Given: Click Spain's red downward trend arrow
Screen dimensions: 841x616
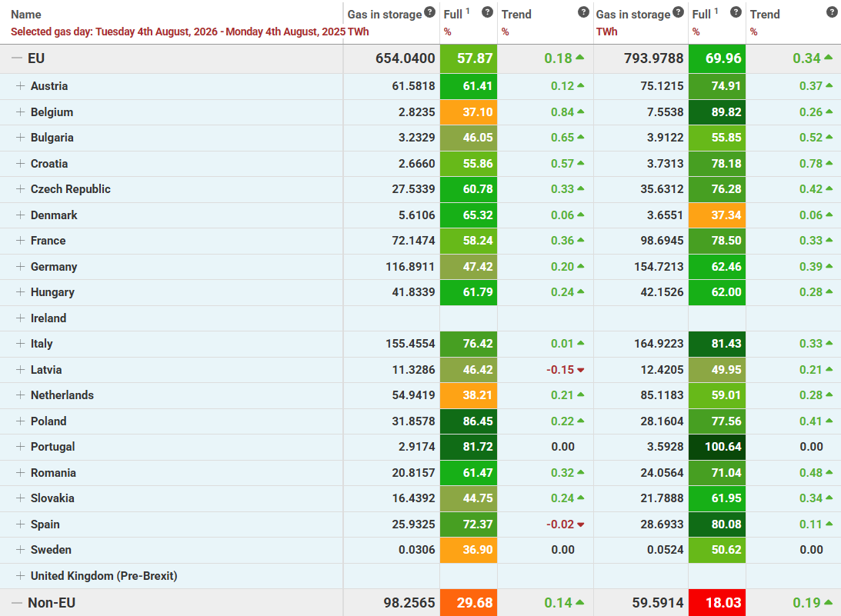Looking at the screenshot, I should [581, 524].
